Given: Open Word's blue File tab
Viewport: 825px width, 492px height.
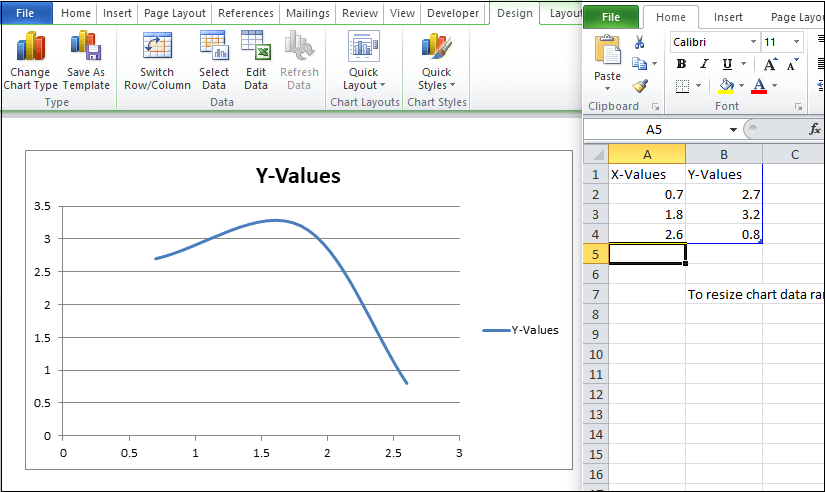Looking at the screenshot, I should pyautogui.click(x=26, y=13).
